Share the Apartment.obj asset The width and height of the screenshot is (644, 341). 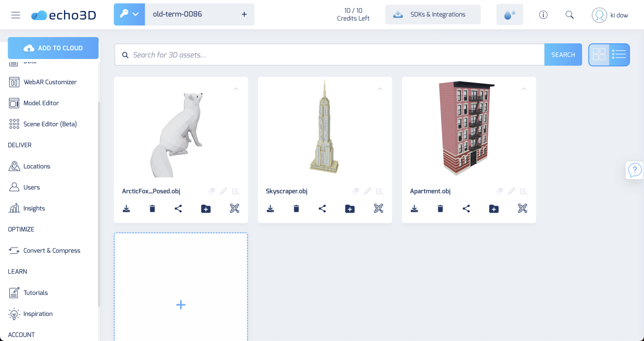pyautogui.click(x=466, y=208)
